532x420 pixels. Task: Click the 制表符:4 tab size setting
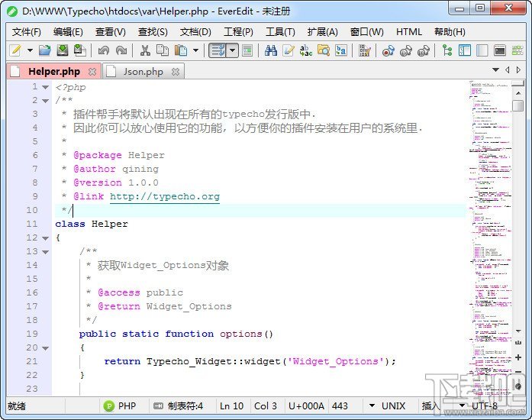tap(178, 406)
